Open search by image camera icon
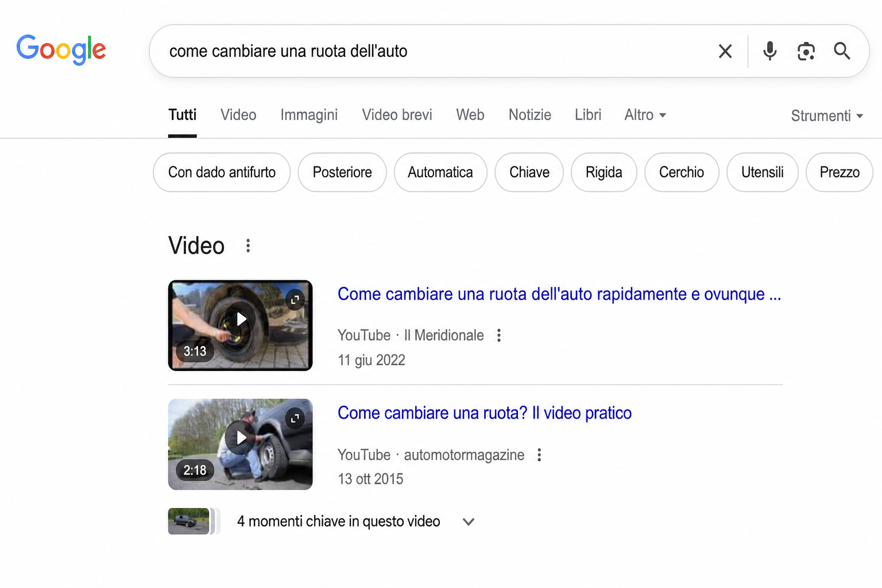This screenshot has width=882, height=588. coord(806,51)
